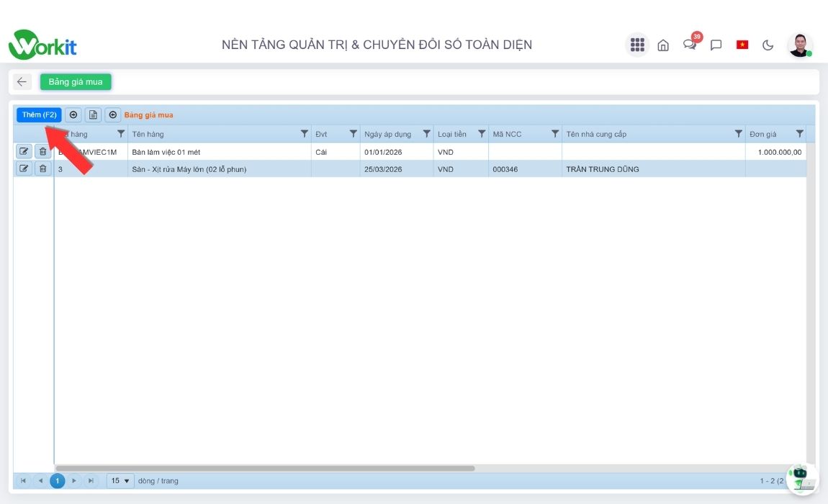This screenshot has width=828, height=504.
Task: Edit the Sàn - Xịt rửa Máy lớn row
Action: (24, 168)
